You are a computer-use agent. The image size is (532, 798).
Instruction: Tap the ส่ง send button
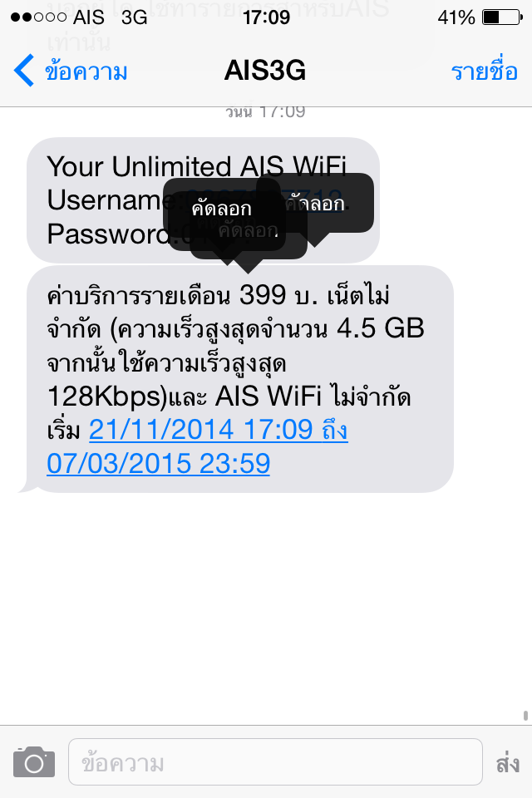tap(508, 763)
